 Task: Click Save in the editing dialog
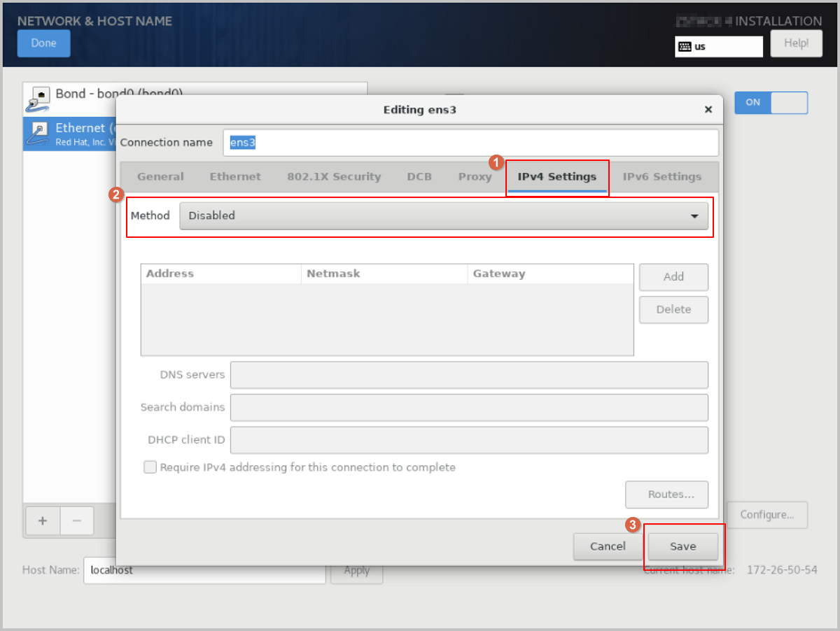pyautogui.click(x=682, y=546)
